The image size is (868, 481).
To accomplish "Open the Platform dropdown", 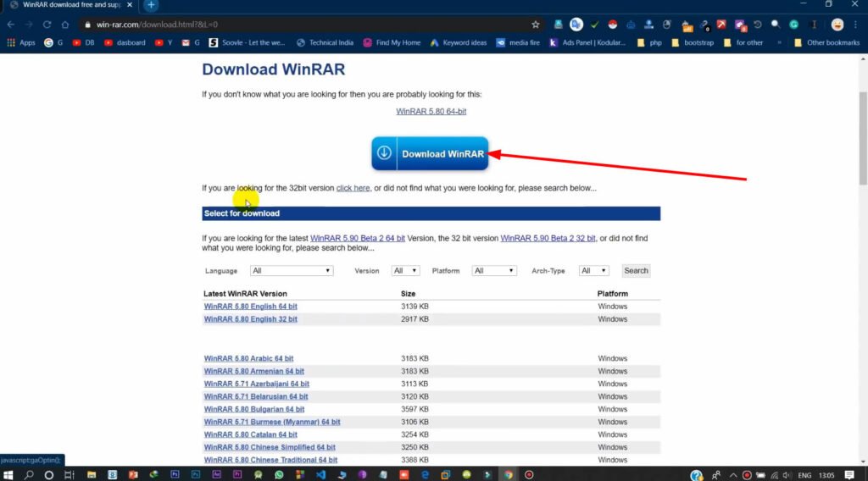I will tap(494, 270).
